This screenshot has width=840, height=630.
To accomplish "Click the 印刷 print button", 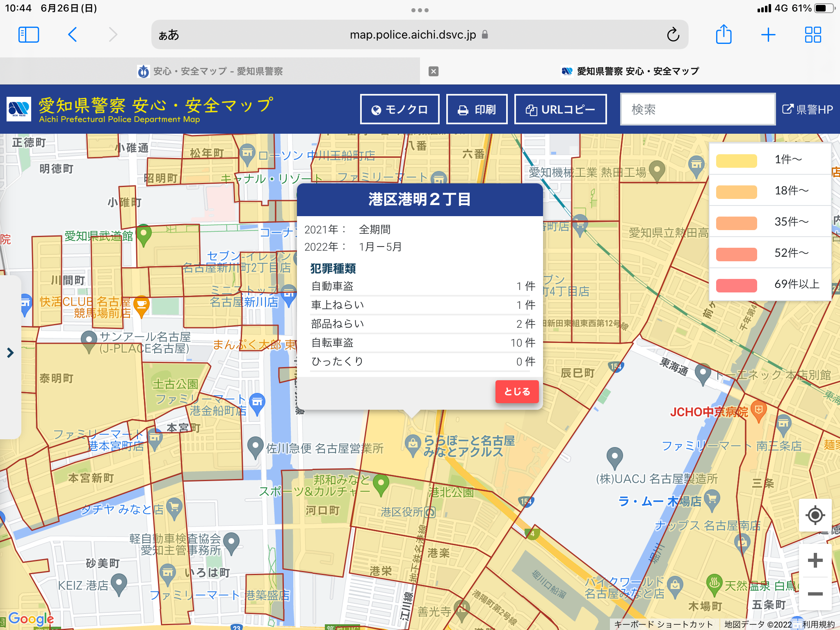I will coord(477,110).
